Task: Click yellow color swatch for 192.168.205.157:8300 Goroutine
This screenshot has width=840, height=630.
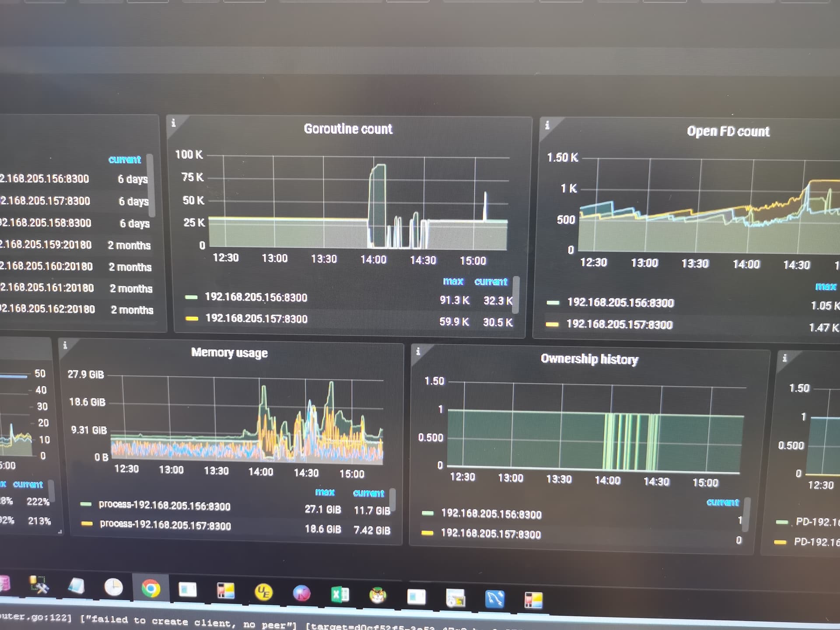Action: coord(192,318)
